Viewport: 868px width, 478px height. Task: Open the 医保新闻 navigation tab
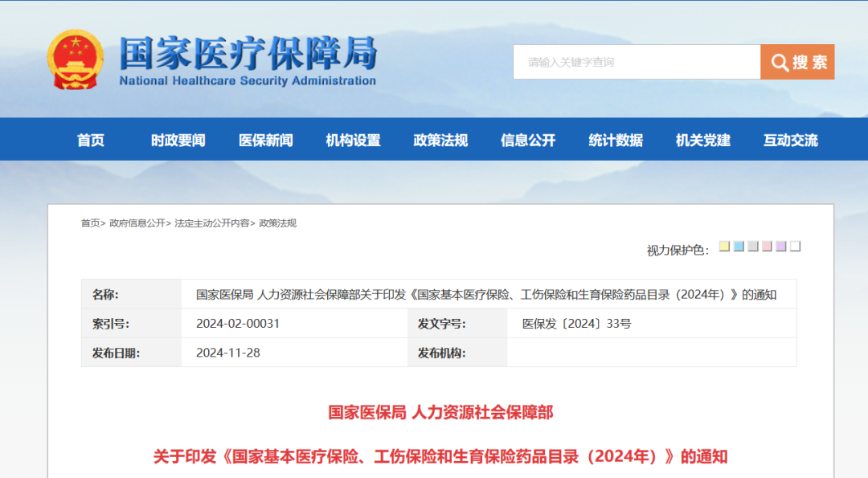[266, 140]
